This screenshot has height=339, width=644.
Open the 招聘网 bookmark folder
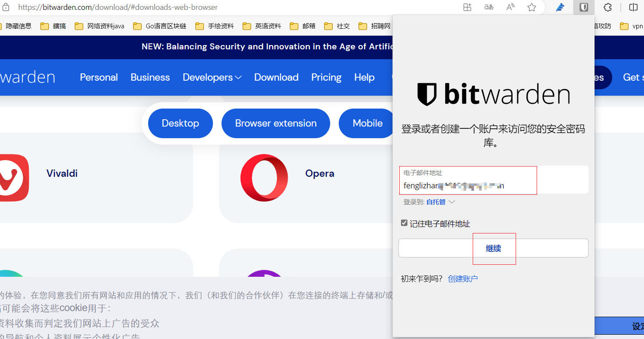click(x=374, y=26)
